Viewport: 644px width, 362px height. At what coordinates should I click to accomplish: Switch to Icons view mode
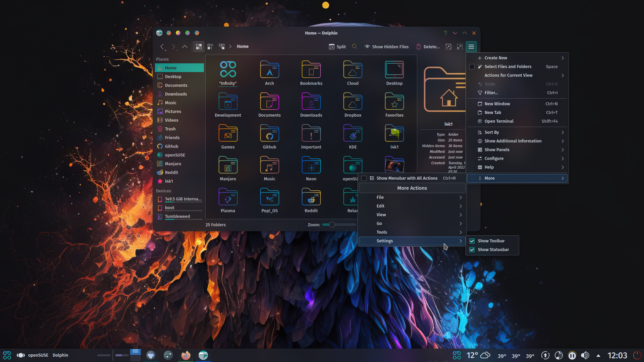[199, 47]
